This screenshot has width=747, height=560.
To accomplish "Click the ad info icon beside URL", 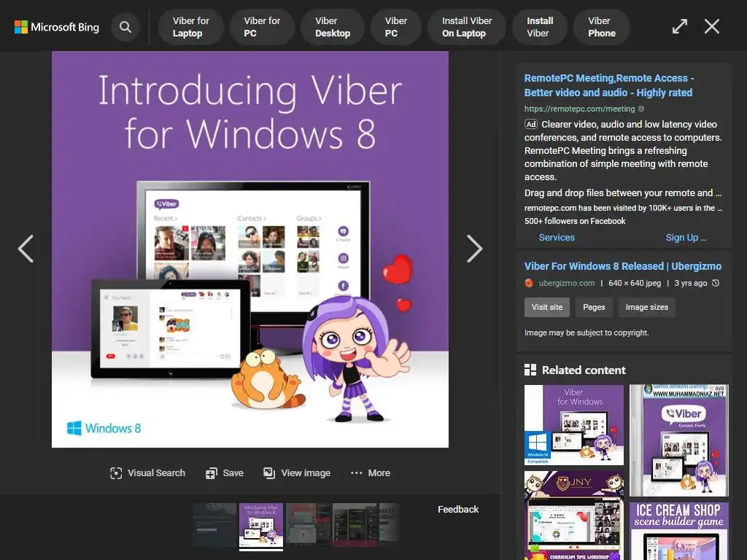I will tap(641, 109).
